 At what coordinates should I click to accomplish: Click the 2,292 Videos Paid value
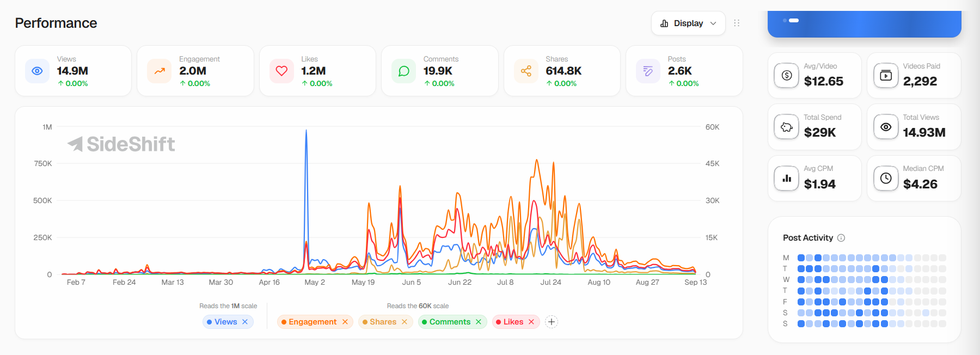click(x=920, y=81)
